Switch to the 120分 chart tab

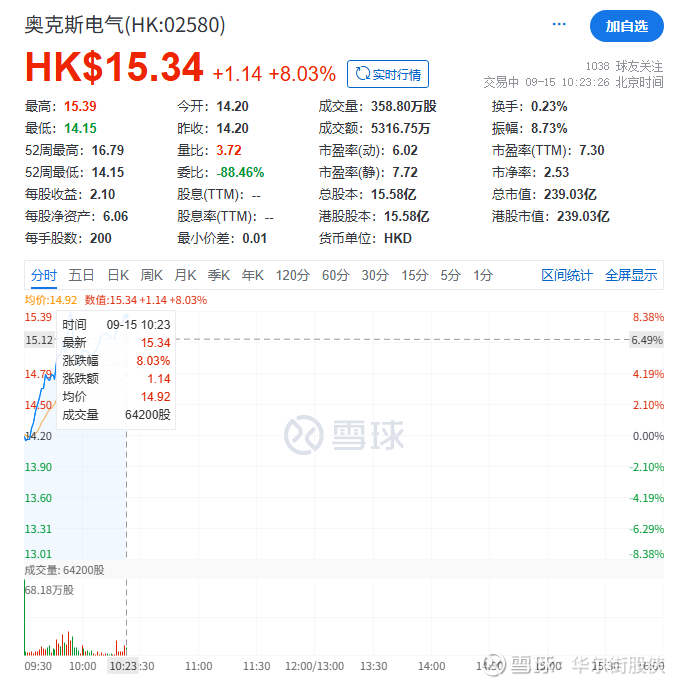tap(293, 275)
